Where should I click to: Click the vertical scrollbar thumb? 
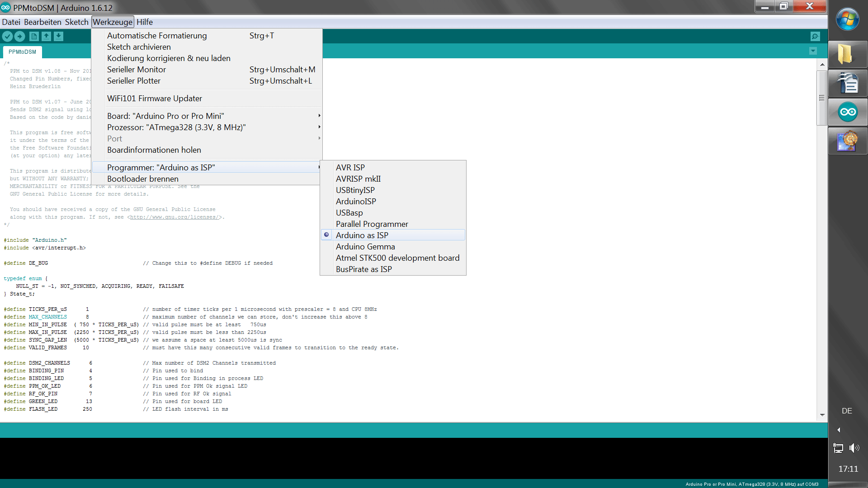click(x=822, y=98)
